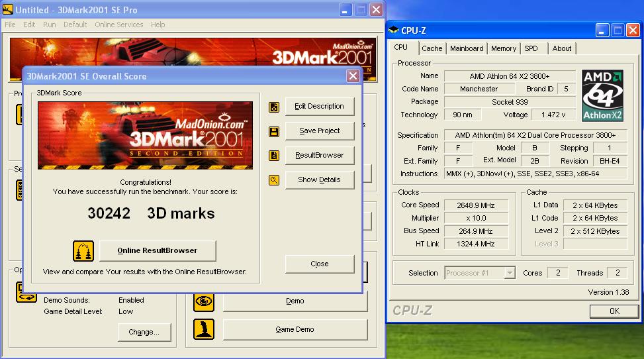Click the AMD Athlon X2 logo in CPU-Z
The image size is (644, 359).
(602, 95)
